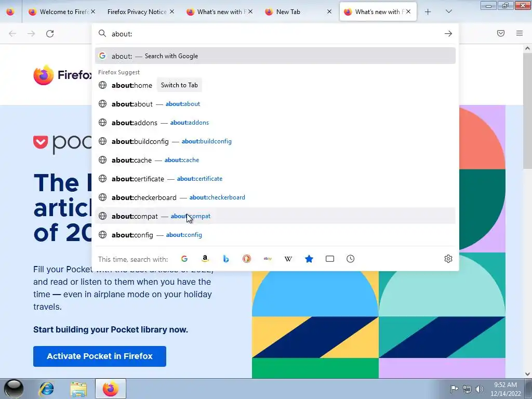The width and height of the screenshot is (532, 399).
Task: Close the New Tab tab
Action: pyautogui.click(x=329, y=11)
